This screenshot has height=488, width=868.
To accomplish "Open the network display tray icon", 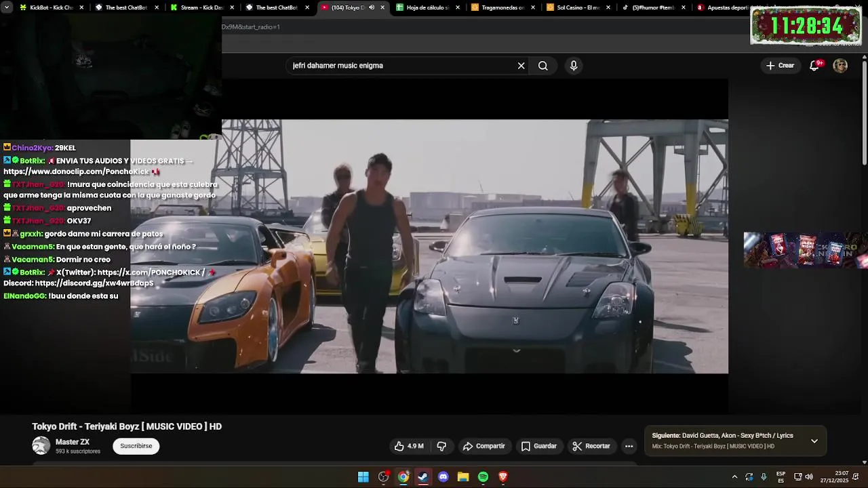I will (x=798, y=477).
